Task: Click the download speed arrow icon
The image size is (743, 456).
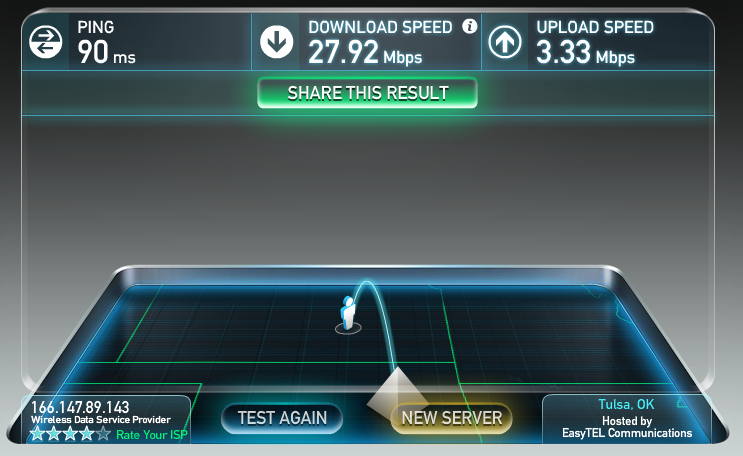Action: 276,42
